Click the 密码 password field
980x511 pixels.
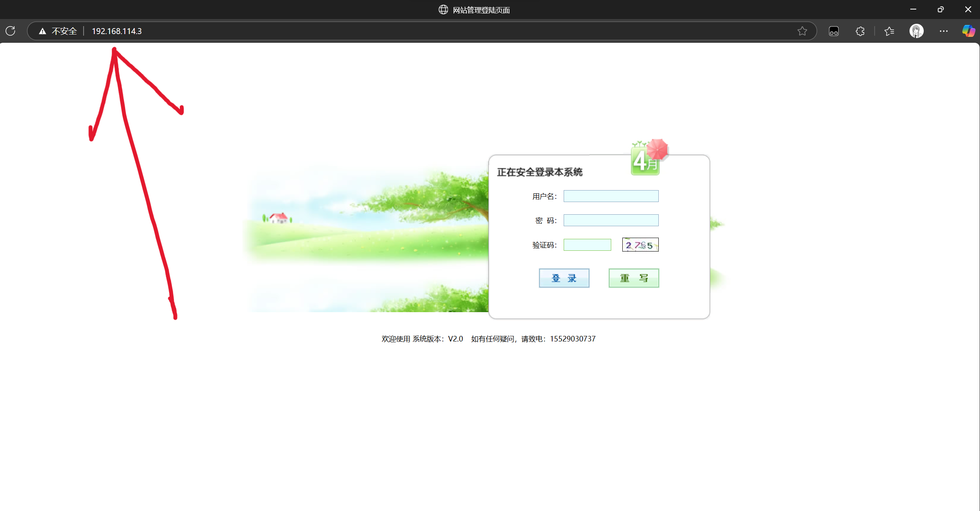611,220
